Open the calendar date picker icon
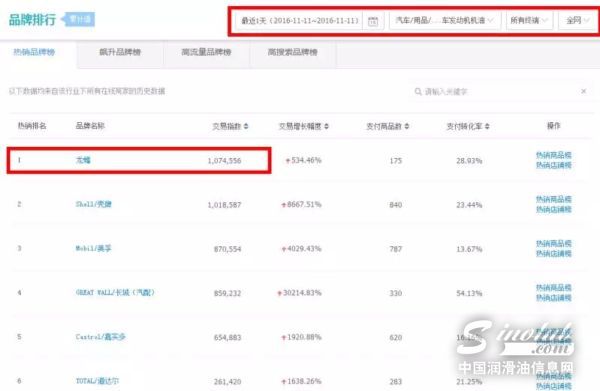Image resolution: width=600 pixels, height=391 pixels. tap(373, 21)
